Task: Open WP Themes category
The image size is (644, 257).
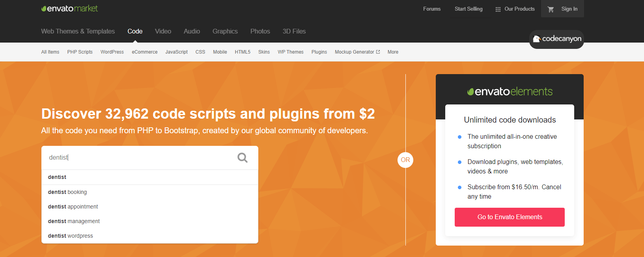Action: 291,52
